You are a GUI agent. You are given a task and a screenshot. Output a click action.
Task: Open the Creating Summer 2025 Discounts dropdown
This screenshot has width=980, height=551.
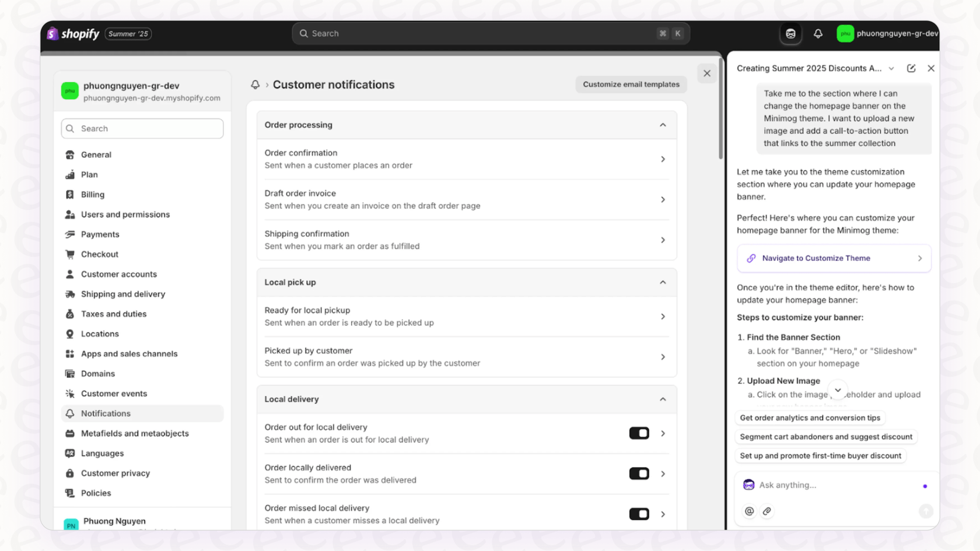point(892,68)
